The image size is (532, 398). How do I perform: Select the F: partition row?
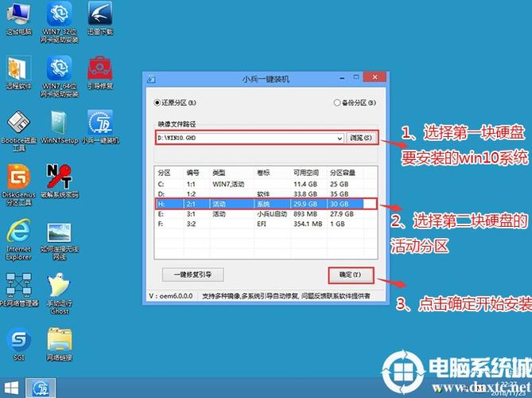tap(266, 224)
